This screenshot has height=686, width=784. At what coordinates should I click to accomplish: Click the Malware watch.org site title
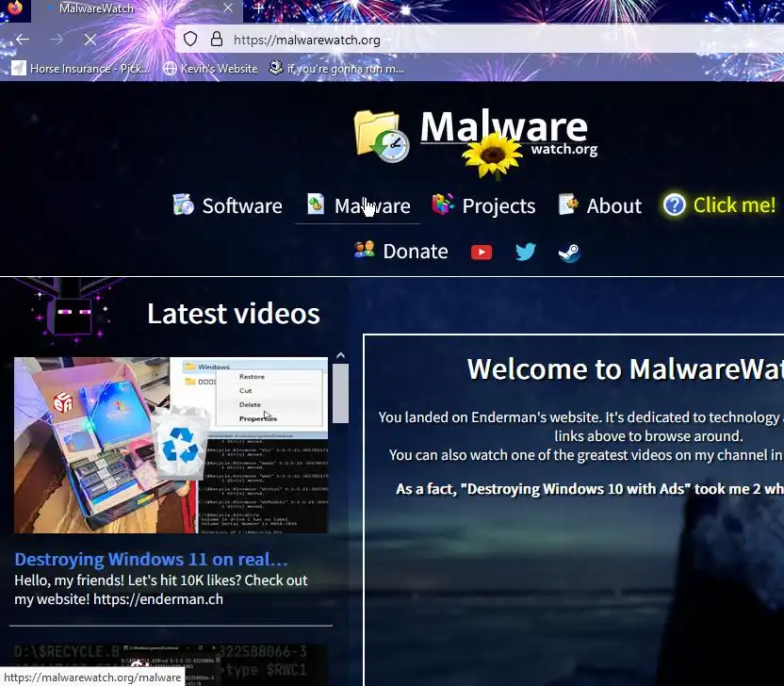tap(509, 133)
